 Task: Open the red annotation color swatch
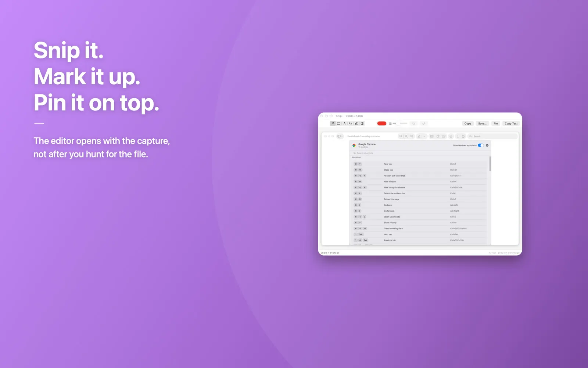pos(382,123)
